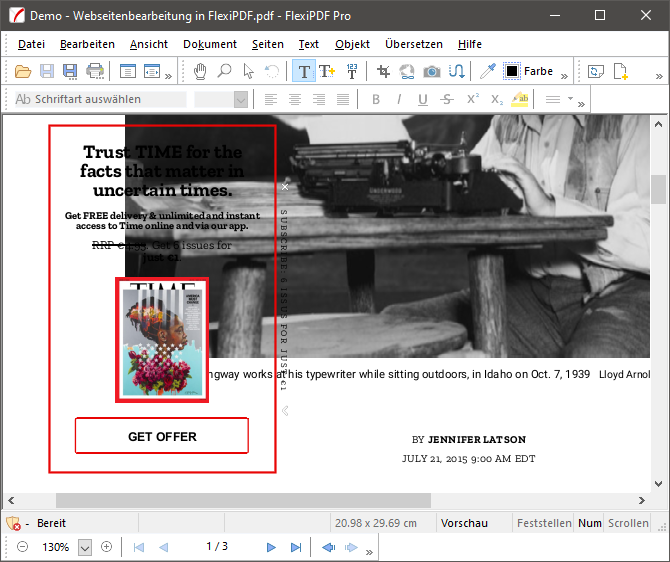Open the Dokument menu
This screenshot has width=670, height=562.
[x=210, y=44]
